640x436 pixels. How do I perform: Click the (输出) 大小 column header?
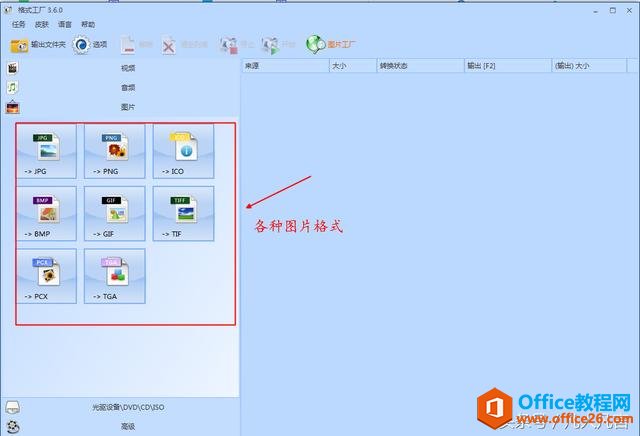pyautogui.click(x=589, y=66)
